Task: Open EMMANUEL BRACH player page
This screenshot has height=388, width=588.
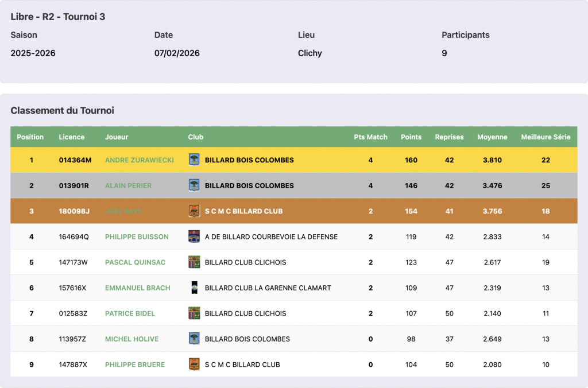Action: pos(137,288)
